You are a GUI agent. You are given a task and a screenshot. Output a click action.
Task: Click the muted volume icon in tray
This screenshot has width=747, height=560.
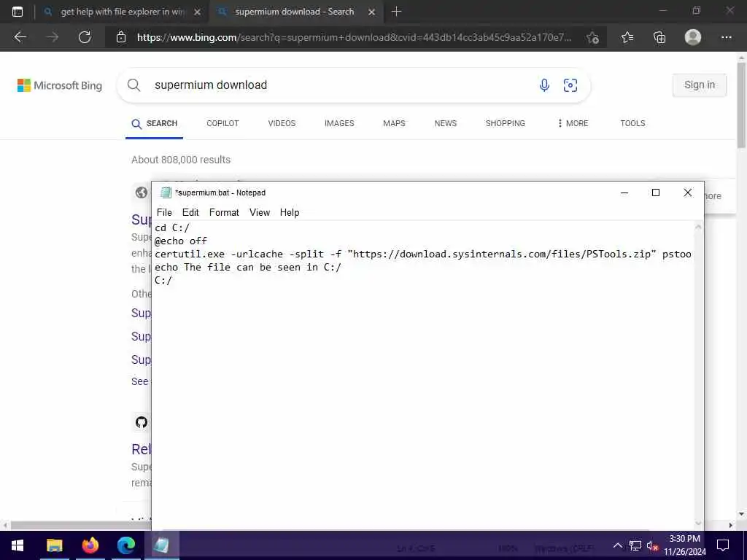pyautogui.click(x=653, y=545)
